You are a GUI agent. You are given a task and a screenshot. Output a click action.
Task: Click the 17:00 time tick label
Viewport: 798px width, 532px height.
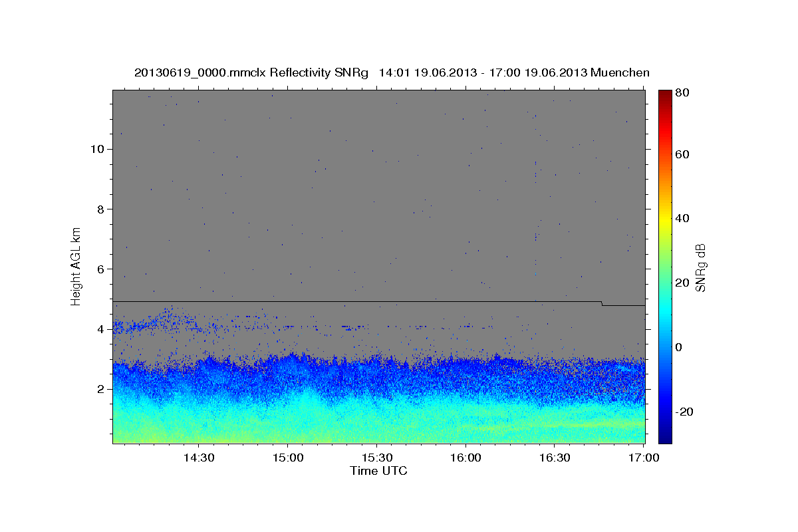click(644, 458)
